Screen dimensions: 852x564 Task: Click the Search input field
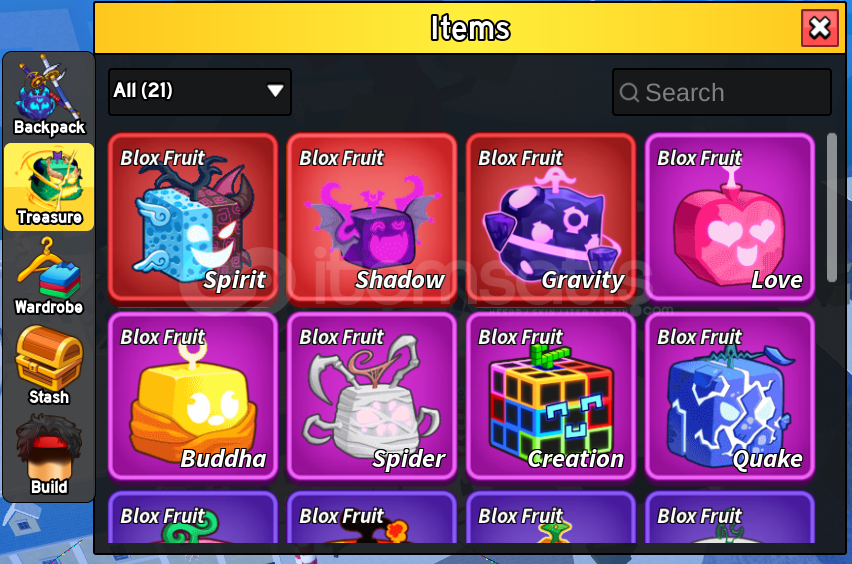point(722,92)
